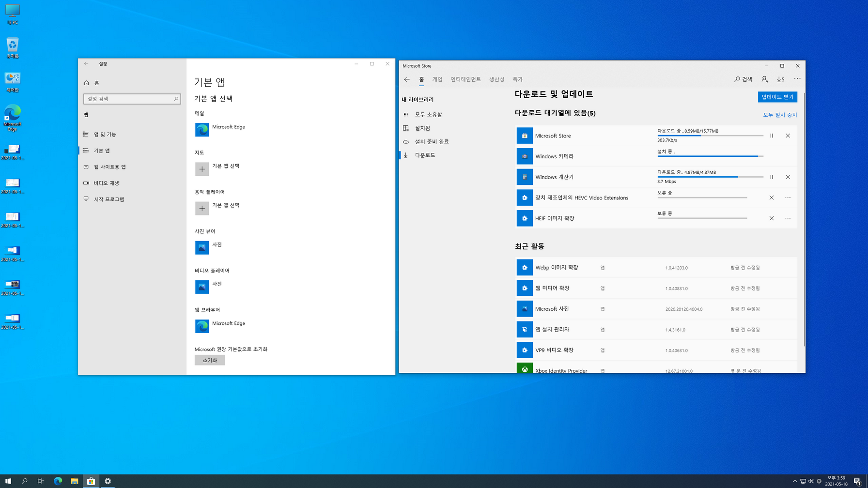This screenshot has width=868, height=488.
Task: Pause the Microsoft Store download
Action: (x=772, y=136)
